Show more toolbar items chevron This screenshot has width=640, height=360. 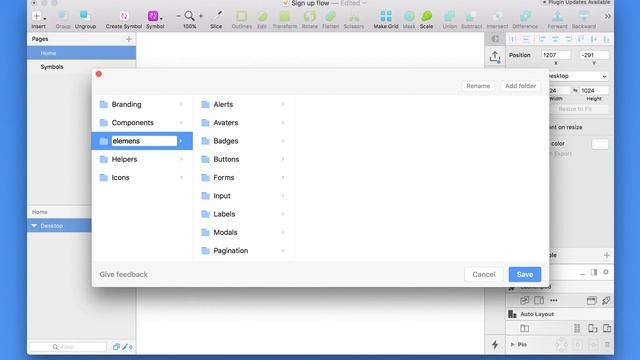point(608,16)
